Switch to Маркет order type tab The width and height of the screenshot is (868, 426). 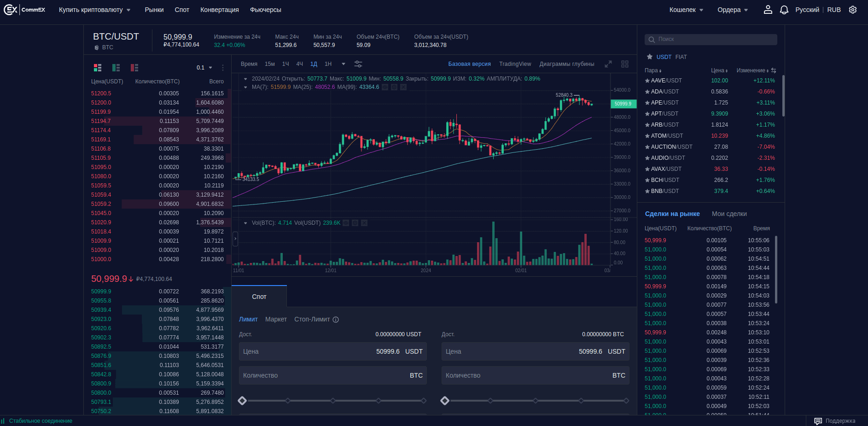pos(276,319)
